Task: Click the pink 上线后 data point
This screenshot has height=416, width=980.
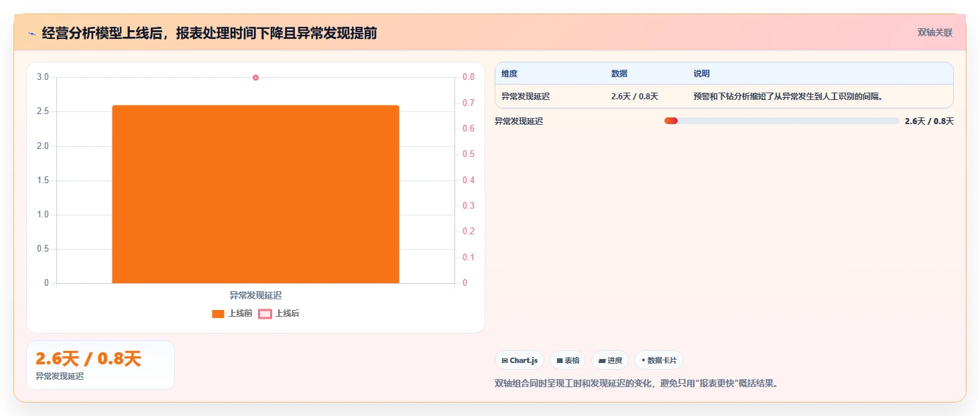Action: 255,78
